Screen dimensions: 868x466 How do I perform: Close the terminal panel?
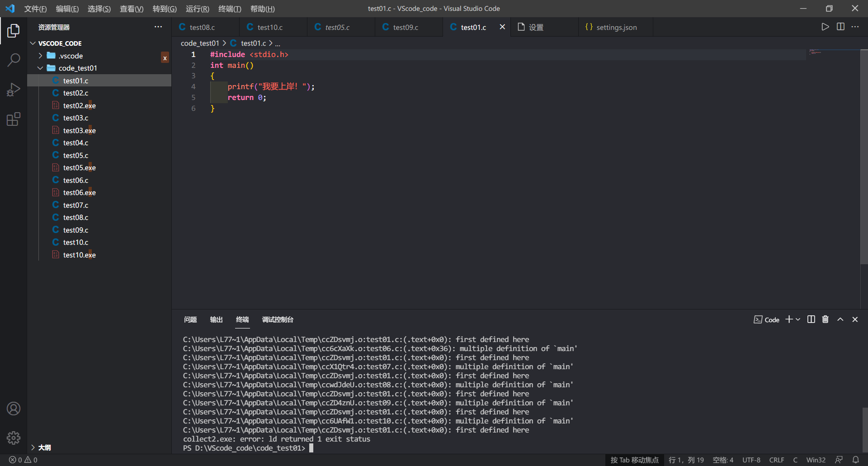[x=855, y=319]
